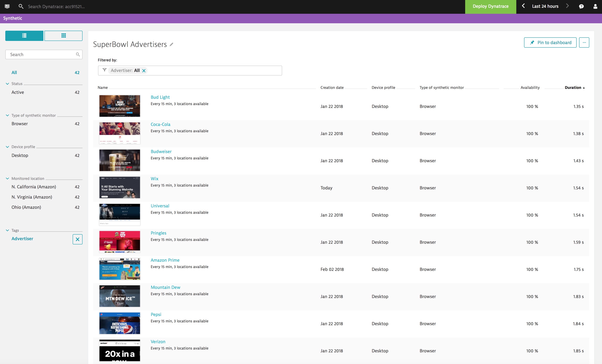Click the filter funnel icon
This screenshot has width=602, height=364.
(x=104, y=70)
